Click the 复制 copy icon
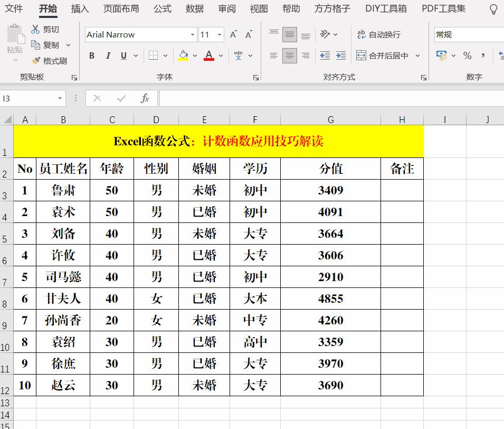The height and width of the screenshot is (429, 504). tap(37, 44)
